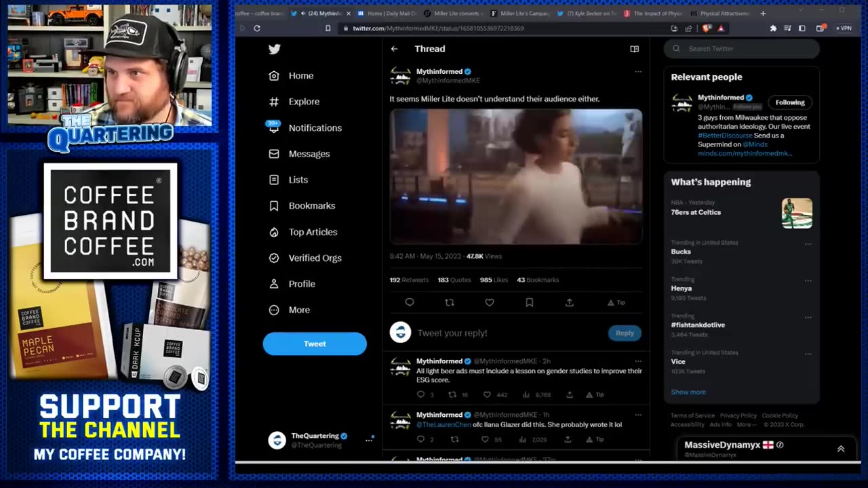Reply icon under the main tweet
Viewport: 868px width, 488px height.
(x=410, y=302)
